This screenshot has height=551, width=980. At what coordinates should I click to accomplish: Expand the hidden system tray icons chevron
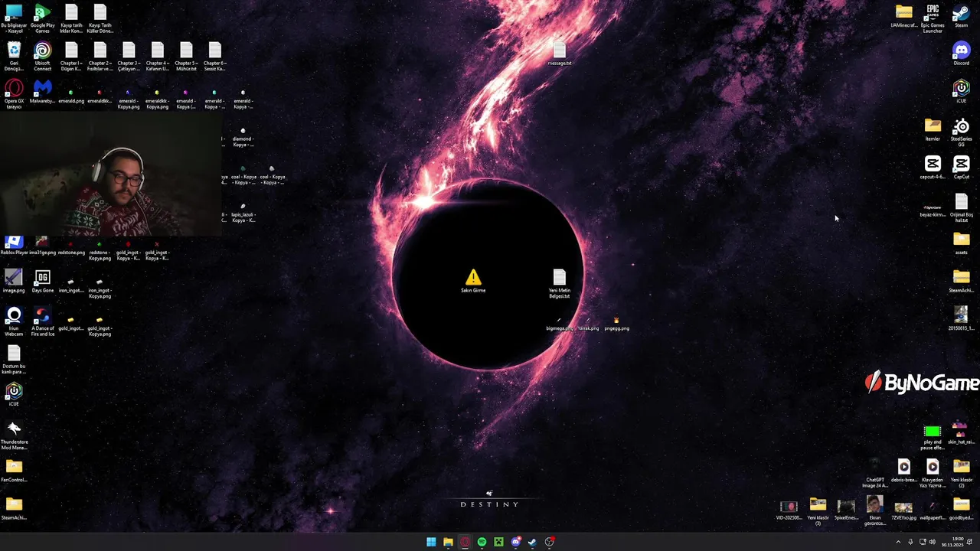898,542
